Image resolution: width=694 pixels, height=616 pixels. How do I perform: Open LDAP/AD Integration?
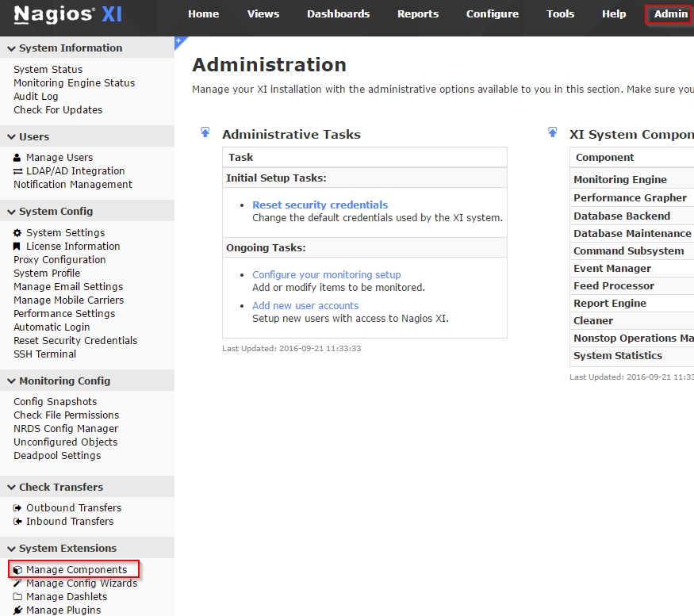pyautogui.click(x=75, y=171)
